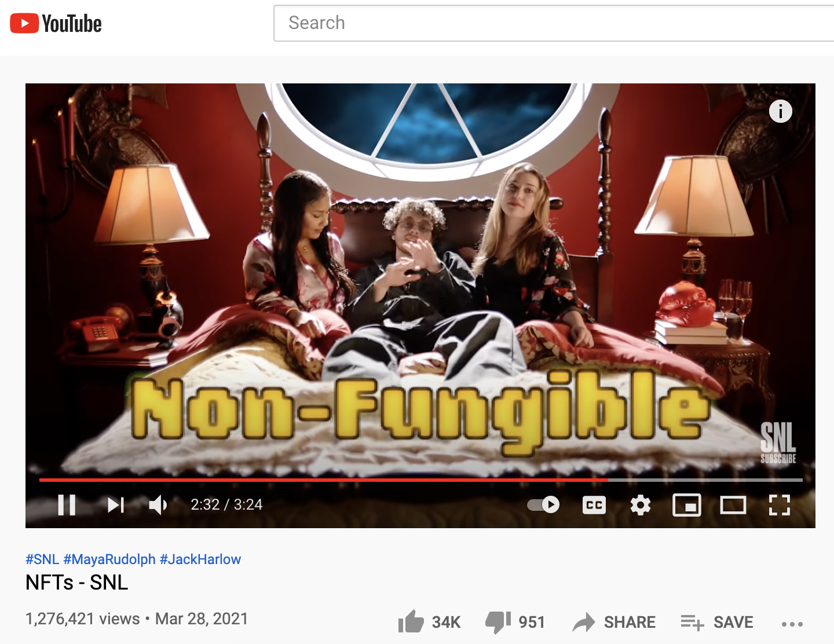The height and width of the screenshot is (644, 834).
Task: Open the #SNL hashtag link
Action: pos(42,559)
